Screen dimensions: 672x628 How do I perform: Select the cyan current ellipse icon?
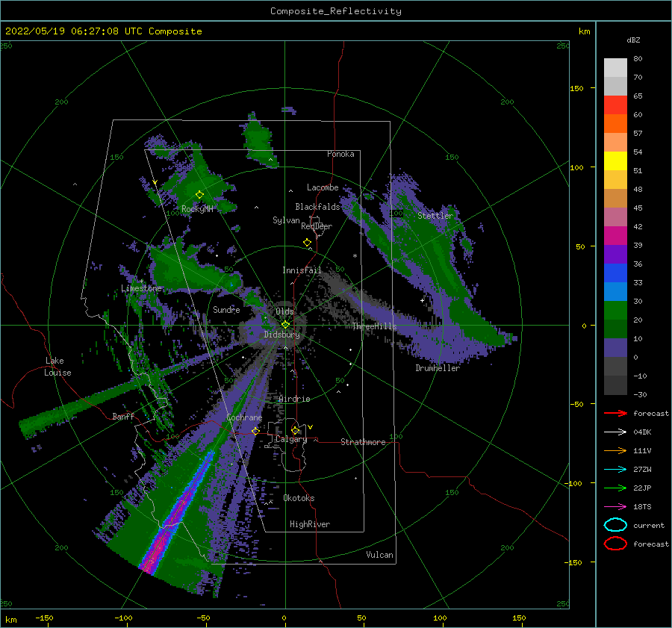click(x=615, y=525)
